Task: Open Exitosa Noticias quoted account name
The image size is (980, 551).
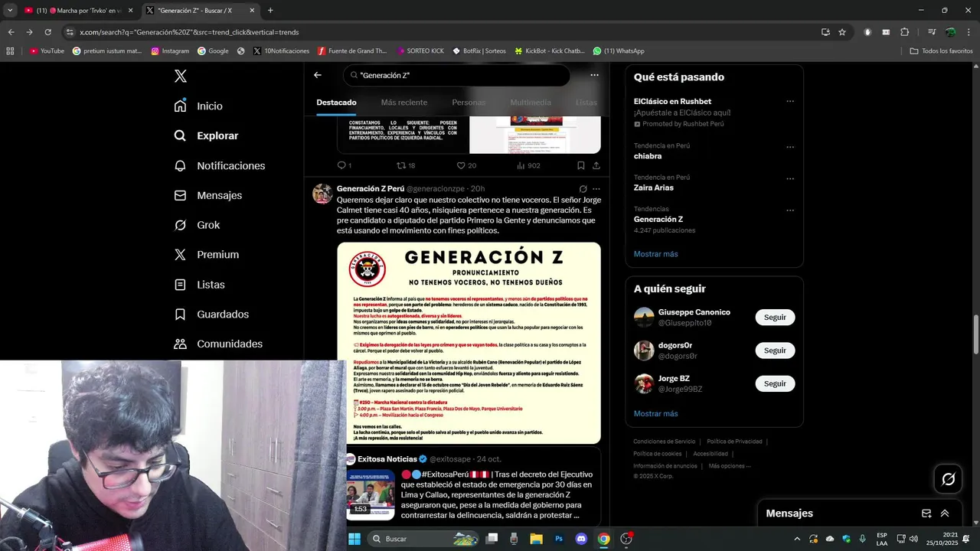Action: tap(387, 459)
